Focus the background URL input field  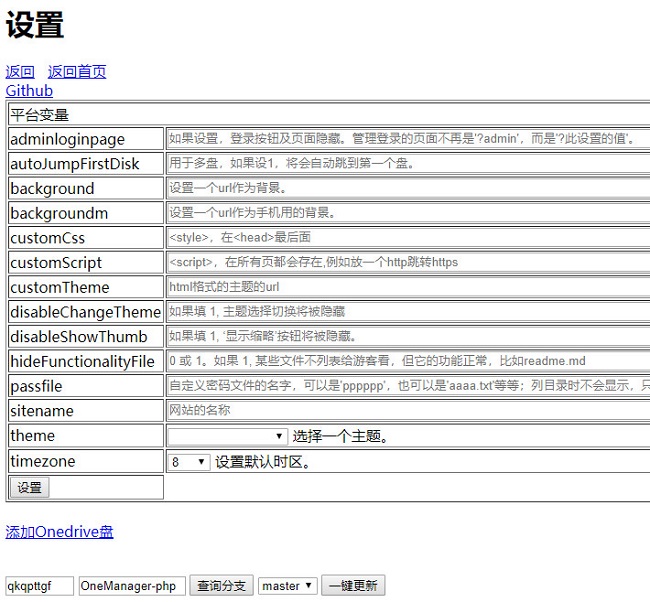coord(408,188)
